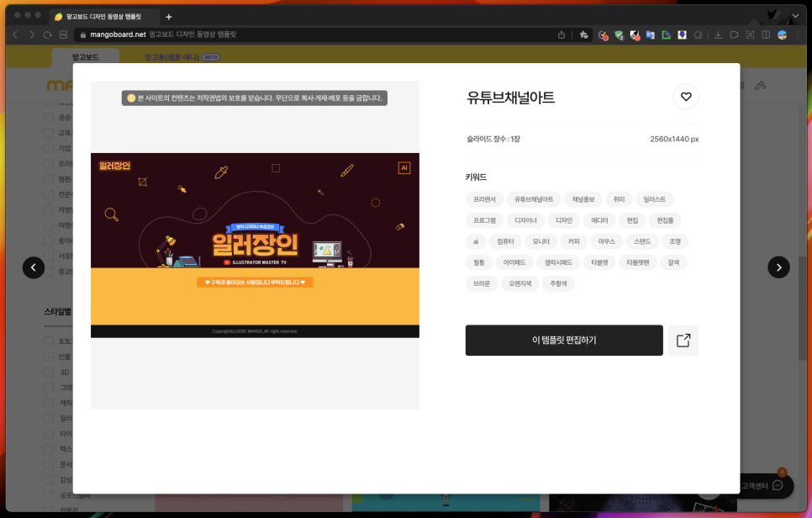Check the 인물 style checkbox behind the popup

pyautogui.click(x=49, y=357)
